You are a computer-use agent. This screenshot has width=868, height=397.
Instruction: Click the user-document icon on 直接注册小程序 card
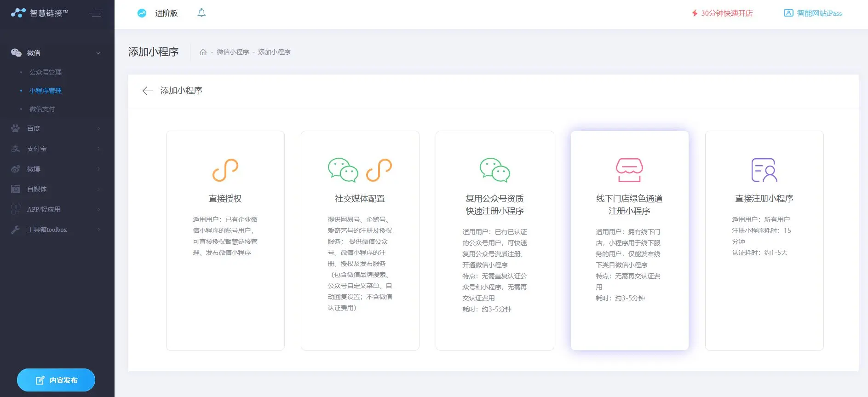coord(764,170)
